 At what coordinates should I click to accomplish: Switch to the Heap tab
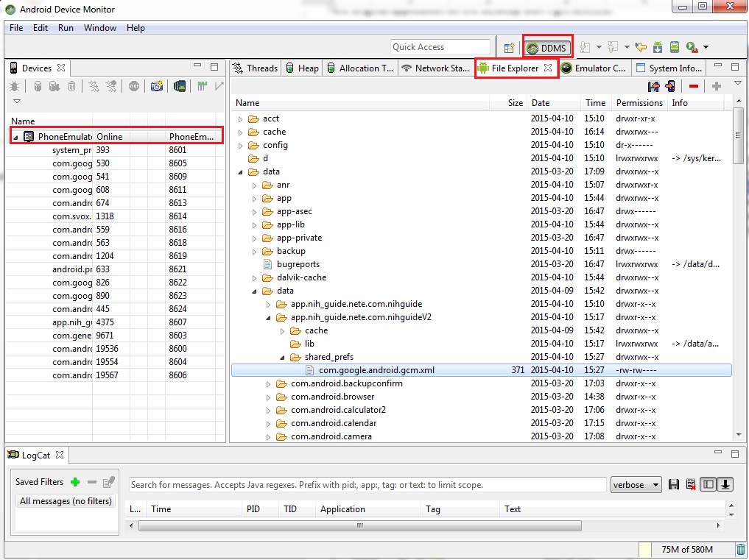point(302,68)
